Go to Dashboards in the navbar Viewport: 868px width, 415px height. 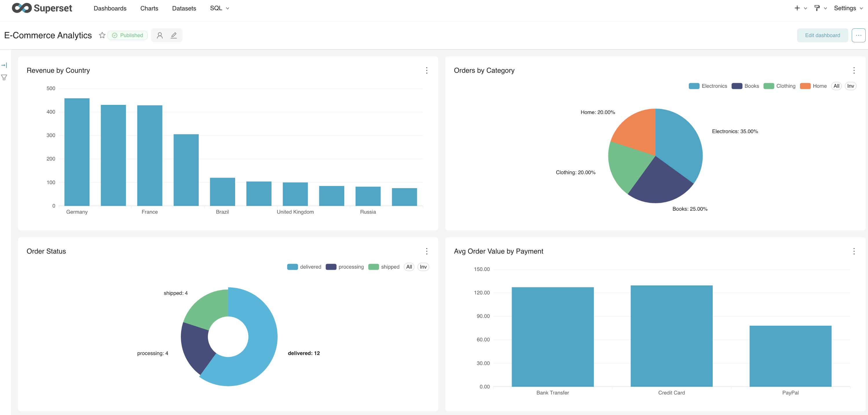tap(110, 8)
